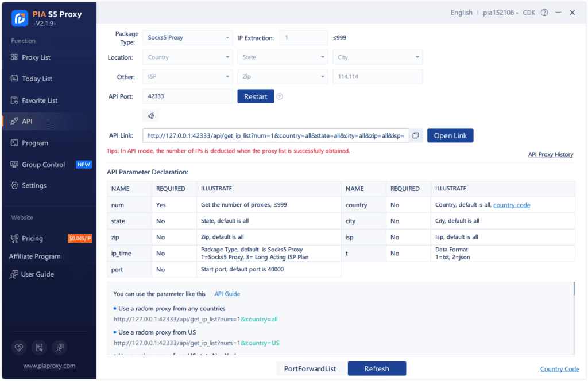Open the Package Type dropdown showing Socks5 Proxy
Screen dimensions: 588x381
[x=187, y=37]
